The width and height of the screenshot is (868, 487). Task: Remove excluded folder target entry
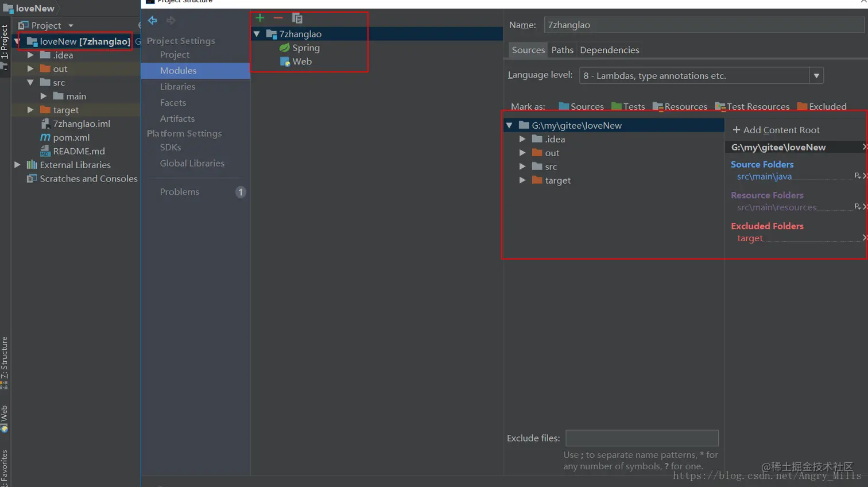tap(865, 238)
